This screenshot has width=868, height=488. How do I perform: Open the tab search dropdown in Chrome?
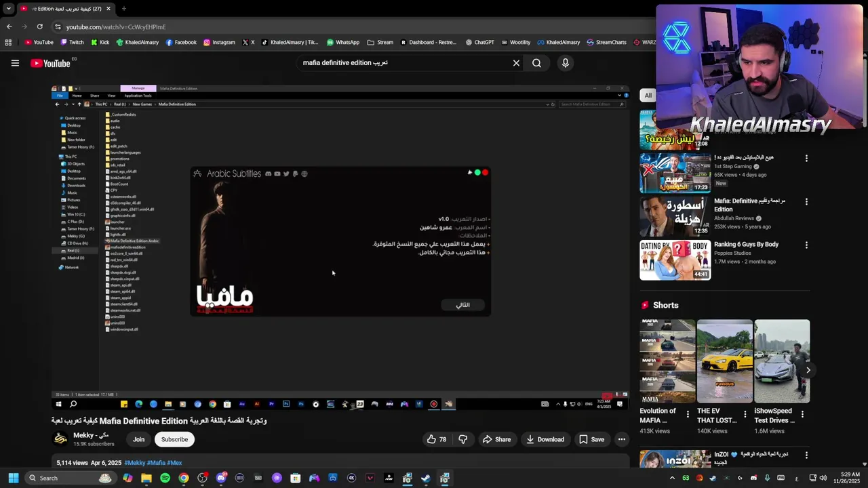[x=8, y=9]
